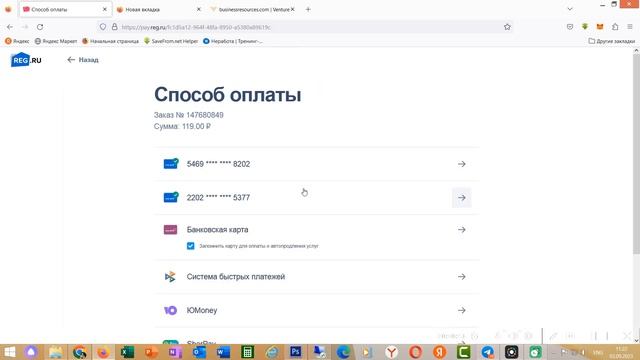Open Word from the taskbar

pyautogui.click(x=223, y=352)
